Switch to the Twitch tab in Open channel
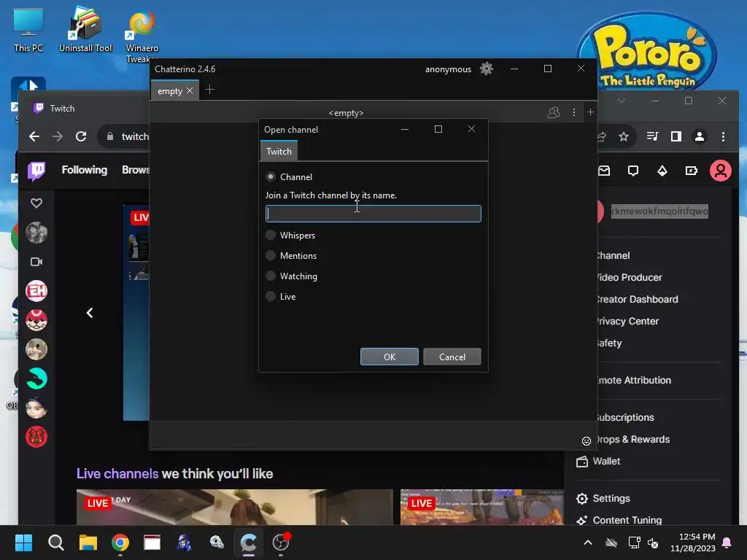 (x=279, y=152)
